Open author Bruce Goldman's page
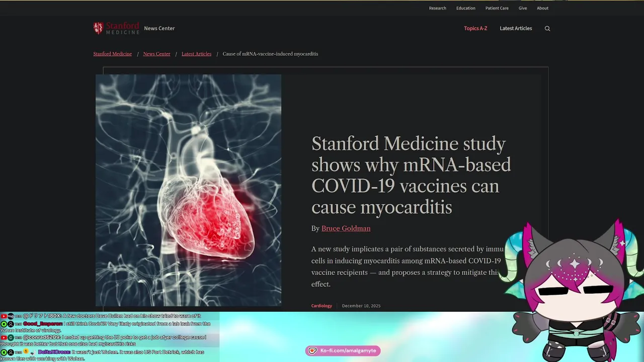The image size is (644, 362). point(346,228)
